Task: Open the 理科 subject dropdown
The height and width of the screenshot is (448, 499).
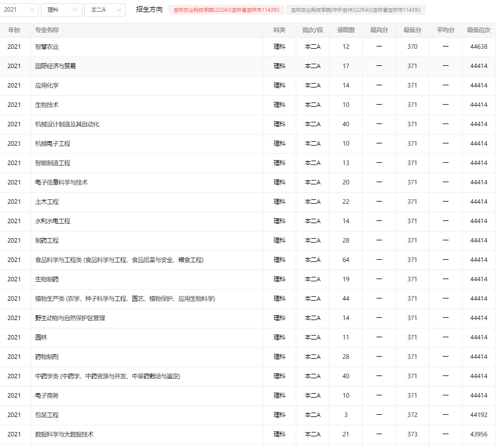Action: click(61, 10)
